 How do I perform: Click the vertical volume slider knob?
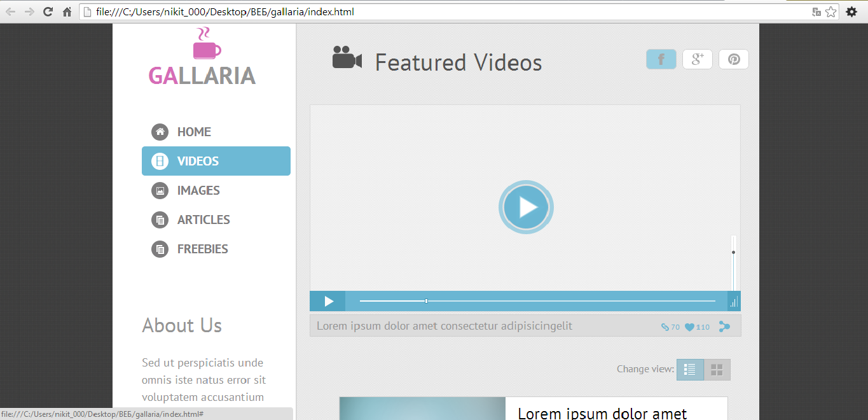[734, 253]
